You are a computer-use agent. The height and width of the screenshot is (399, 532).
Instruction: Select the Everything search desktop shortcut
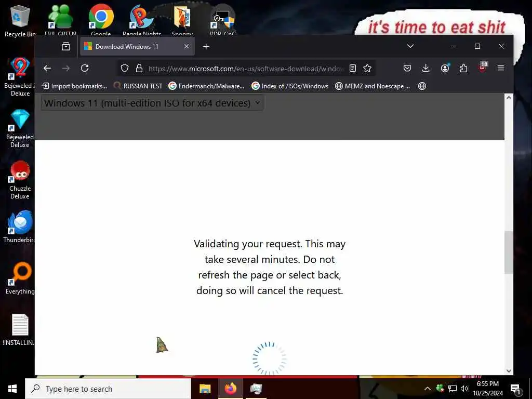20,278
